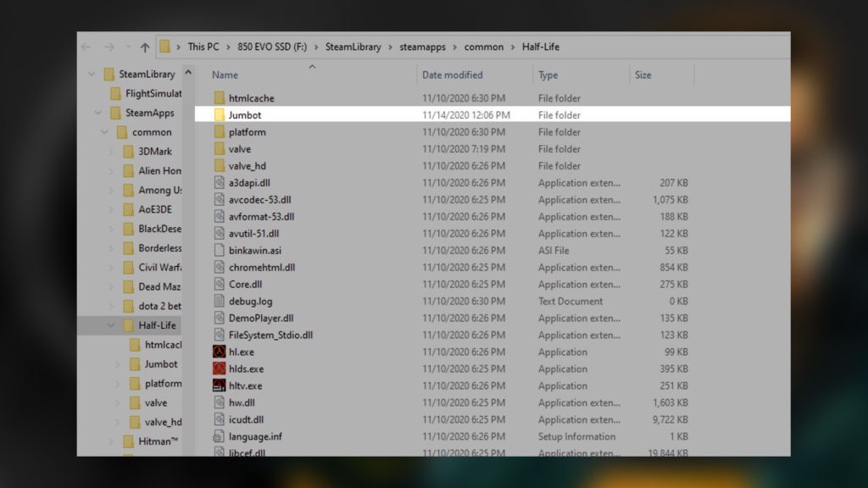Select Hitman folder in the navigation tree
Screen dimensions: 868x488
pos(159,441)
